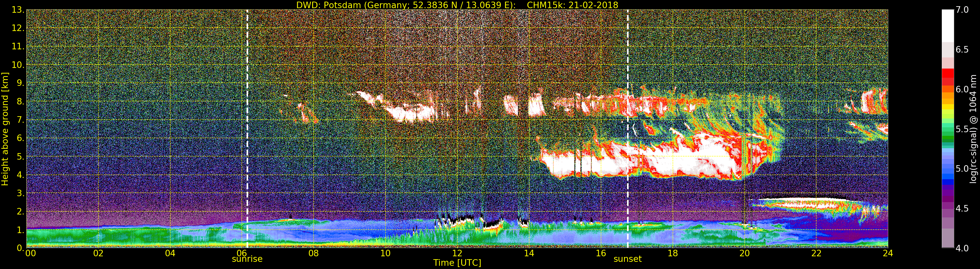Click the height axis tick '13.'
The width and height of the screenshot is (980, 269).
(18, 10)
